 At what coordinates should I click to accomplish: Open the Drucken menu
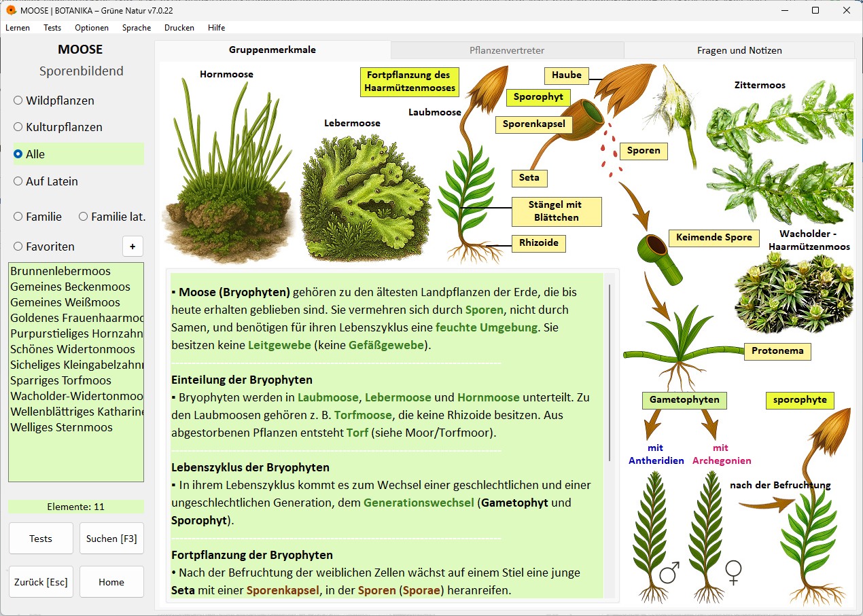179,28
